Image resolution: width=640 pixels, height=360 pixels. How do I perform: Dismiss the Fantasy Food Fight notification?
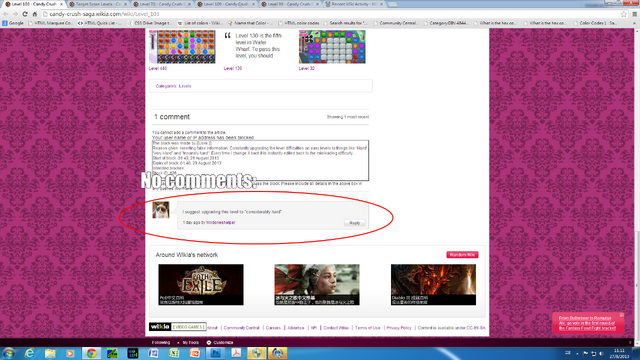click(621, 315)
